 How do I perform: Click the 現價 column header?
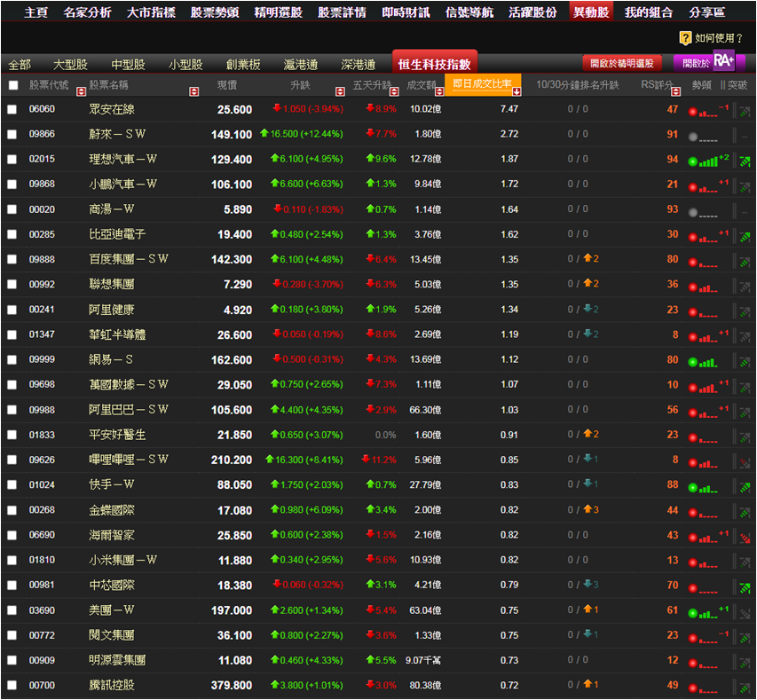coord(227,85)
